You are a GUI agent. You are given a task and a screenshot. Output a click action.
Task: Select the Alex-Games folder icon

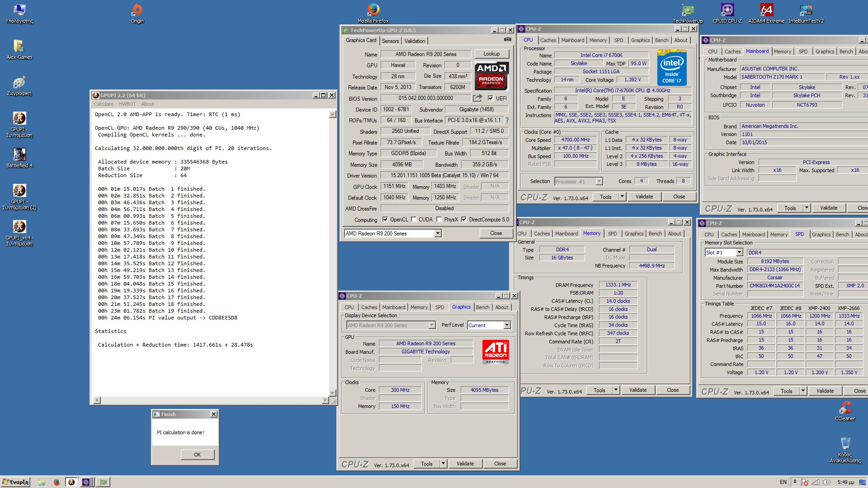(x=19, y=49)
